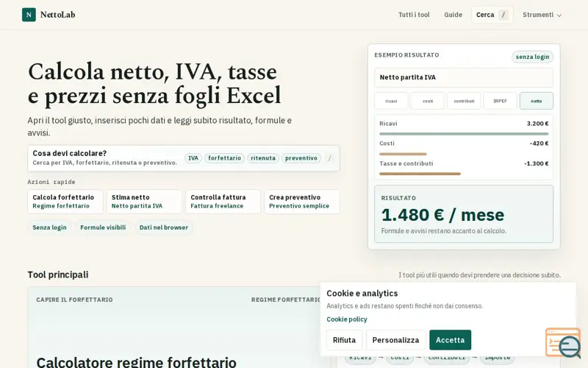The width and height of the screenshot is (588, 368).
Task: Click the Senza login pill
Action: pos(49,227)
